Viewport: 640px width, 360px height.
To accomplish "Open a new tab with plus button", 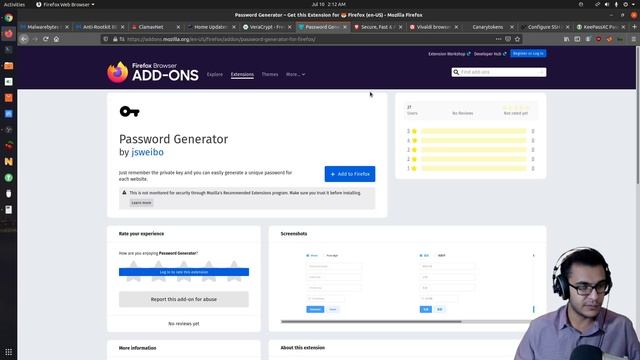I will click(x=634, y=27).
